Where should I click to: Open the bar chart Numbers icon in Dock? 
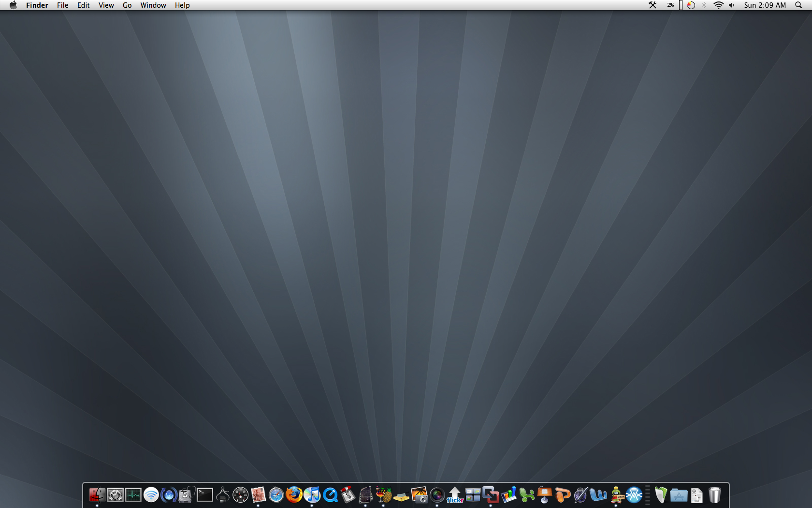pyautogui.click(x=508, y=495)
